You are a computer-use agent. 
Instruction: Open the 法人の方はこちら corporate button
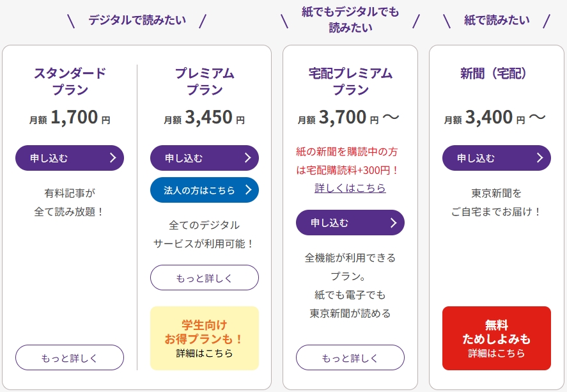204,190
